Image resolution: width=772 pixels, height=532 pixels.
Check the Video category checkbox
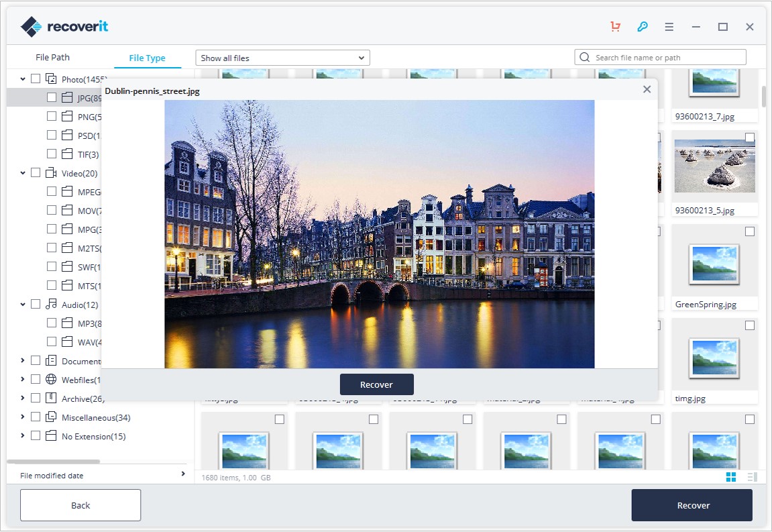pyautogui.click(x=36, y=172)
